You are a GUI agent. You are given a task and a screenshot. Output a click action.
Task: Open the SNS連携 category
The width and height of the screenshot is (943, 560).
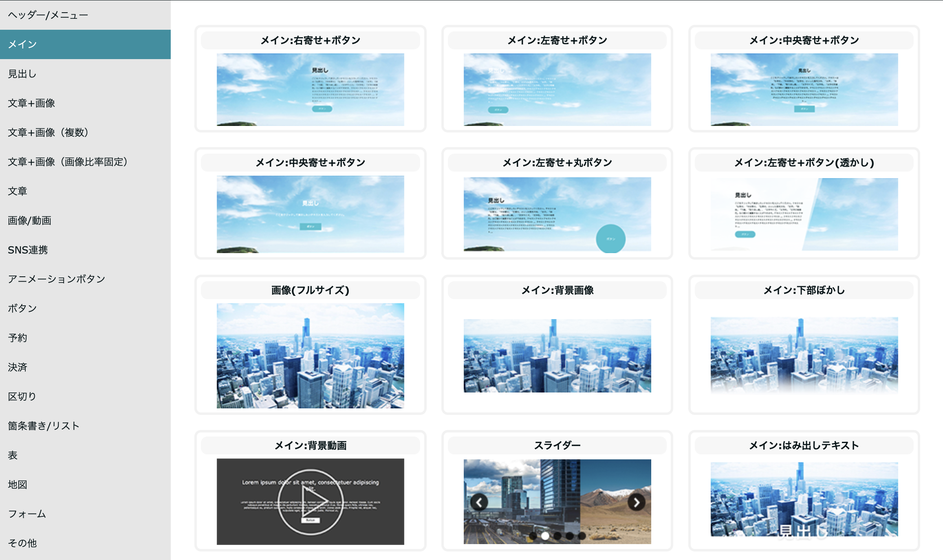click(28, 250)
